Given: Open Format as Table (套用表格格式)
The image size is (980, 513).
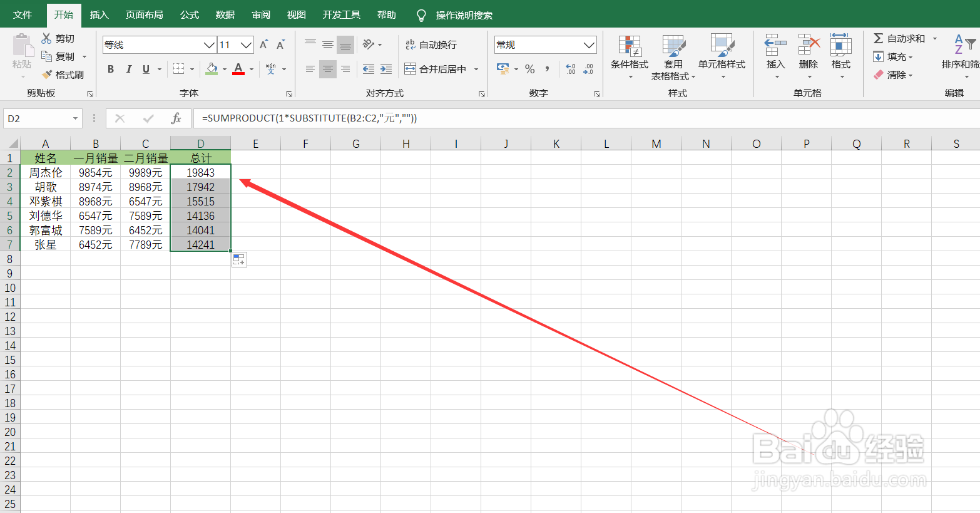Looking at the screenshot, I should [x=673, y=57].
